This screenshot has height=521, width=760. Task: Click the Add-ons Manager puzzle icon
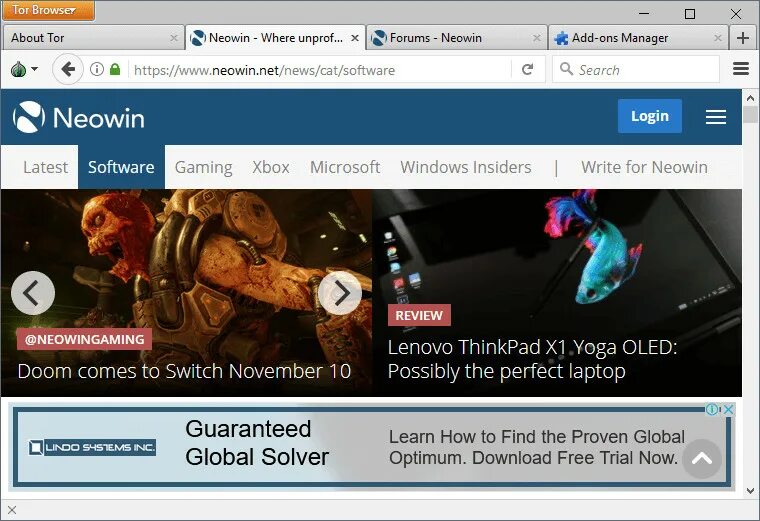tap(561, 38)
